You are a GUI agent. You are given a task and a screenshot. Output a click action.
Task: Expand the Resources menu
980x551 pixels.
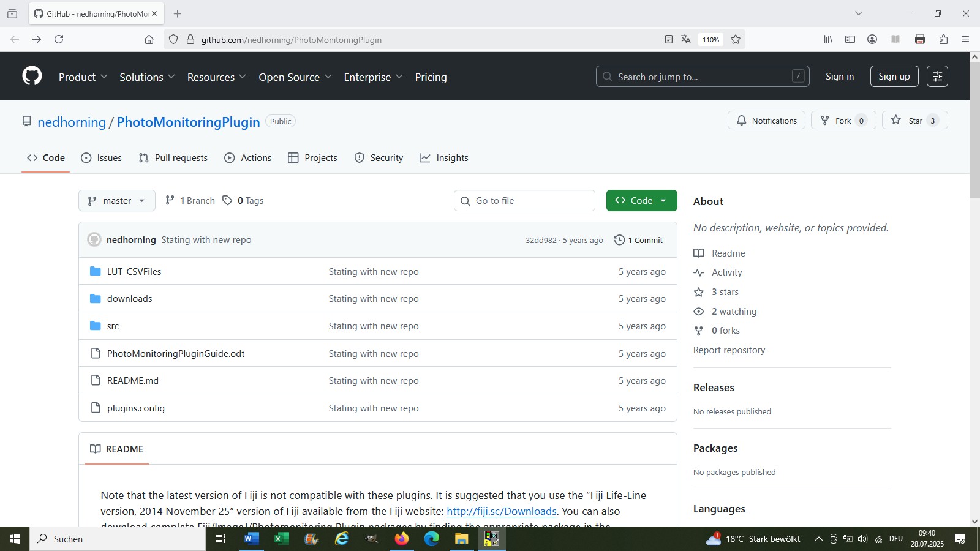click(x=217, y=77)
